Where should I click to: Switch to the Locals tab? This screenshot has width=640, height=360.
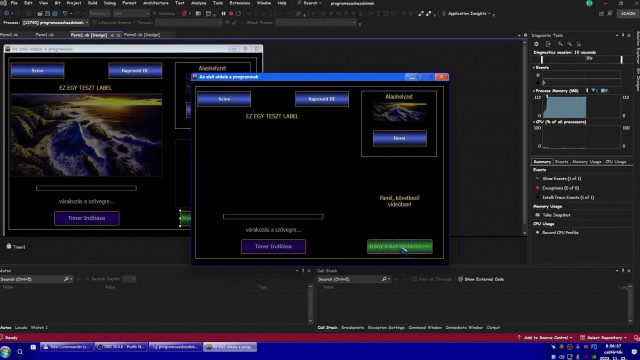(21, 327)
